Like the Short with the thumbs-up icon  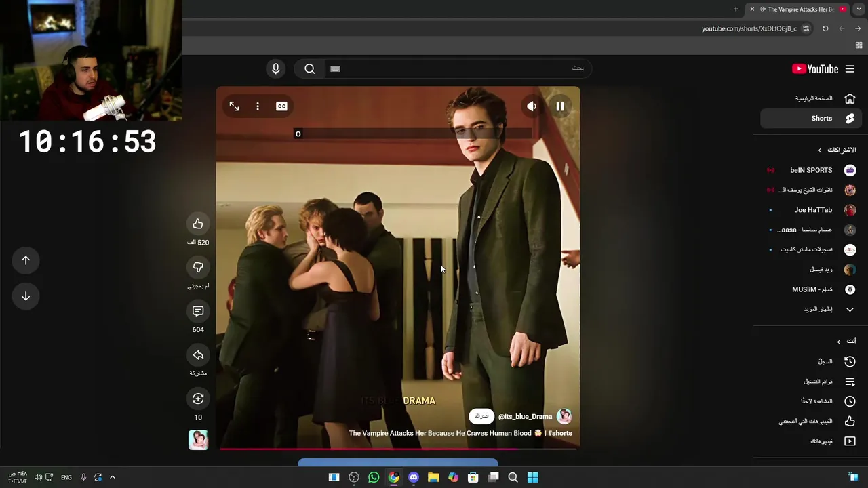click(198, 224)
